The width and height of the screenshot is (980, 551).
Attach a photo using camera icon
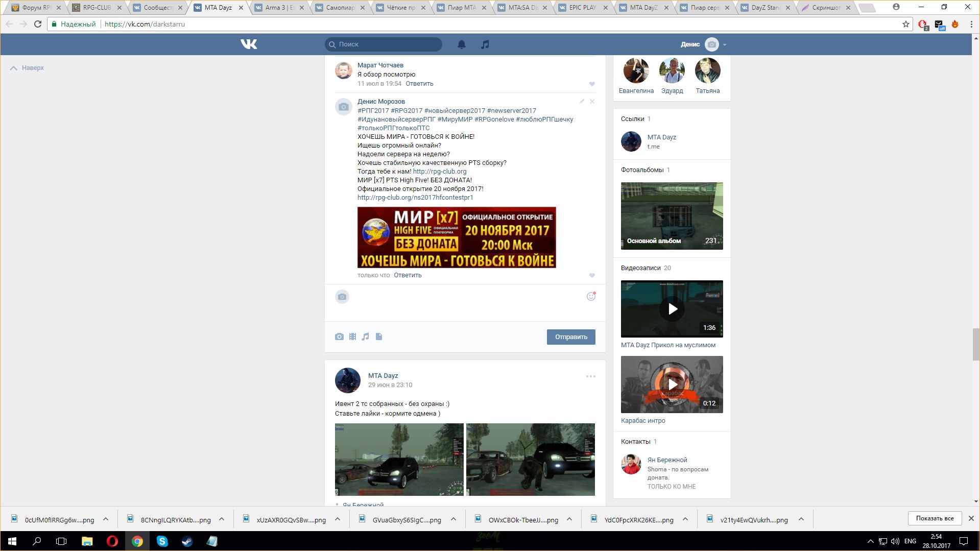(x=339, y=337)
